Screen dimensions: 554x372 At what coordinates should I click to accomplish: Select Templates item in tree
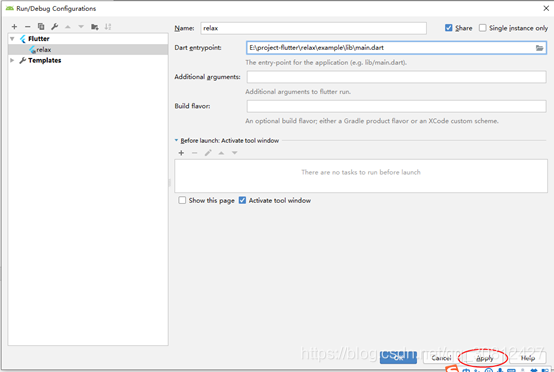pos(45,60)
